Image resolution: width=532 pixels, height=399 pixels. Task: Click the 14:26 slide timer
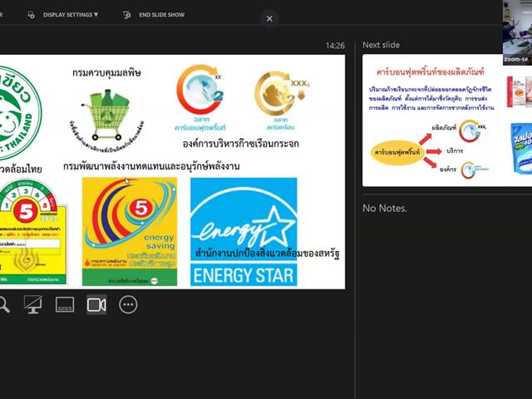click(335, 46)
